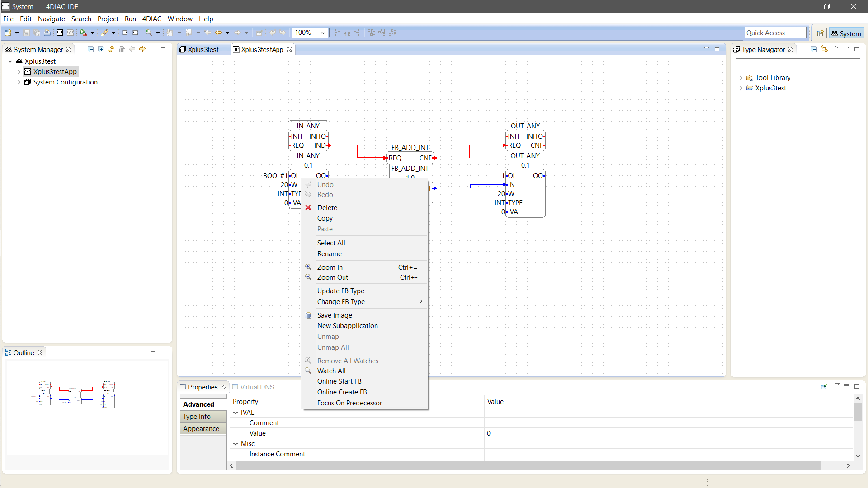Expand Xplus3test in Type Navigator

tap(741, 88)
